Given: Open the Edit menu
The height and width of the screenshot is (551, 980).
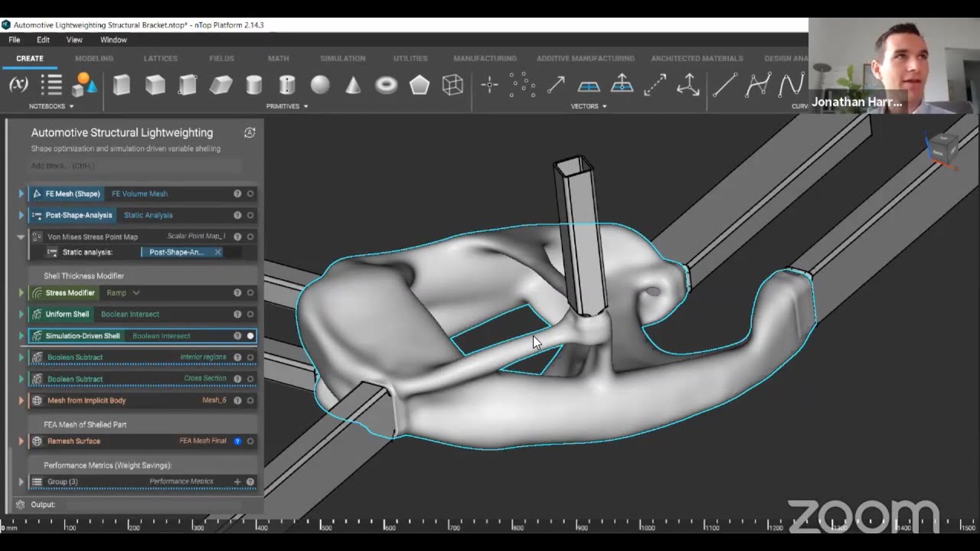Looking at the screenshot, I should 43,40.
